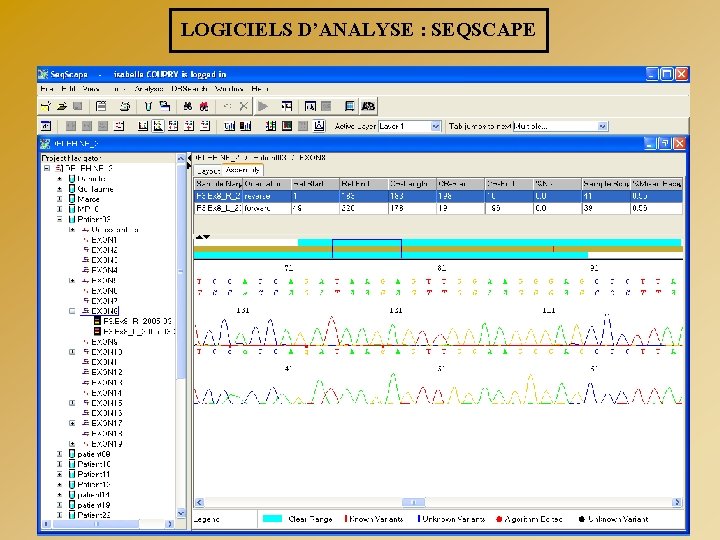Click the first icon in the second toolbar
The height and width of the screenshot is (540, 720).
(x=46, y=126)
